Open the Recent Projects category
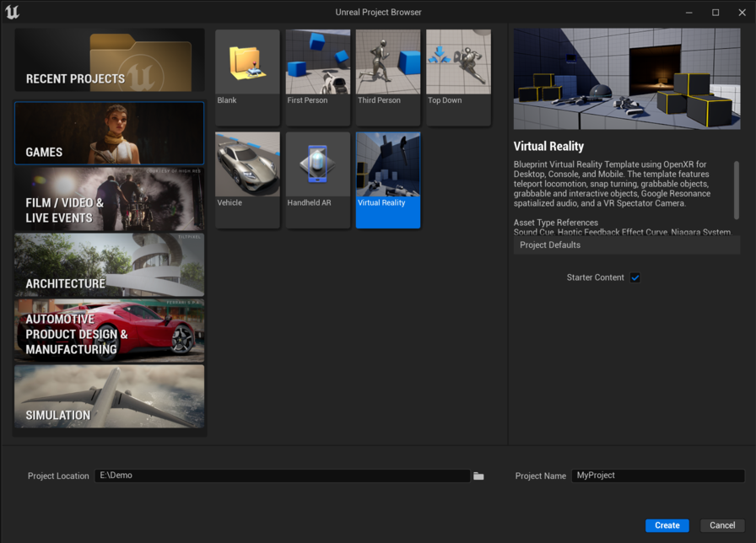The image size is (756, 543). click(108, 60)
